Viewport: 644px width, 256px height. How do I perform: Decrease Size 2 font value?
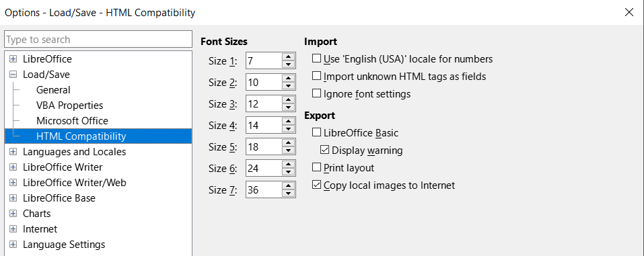[x=289, y=86]
